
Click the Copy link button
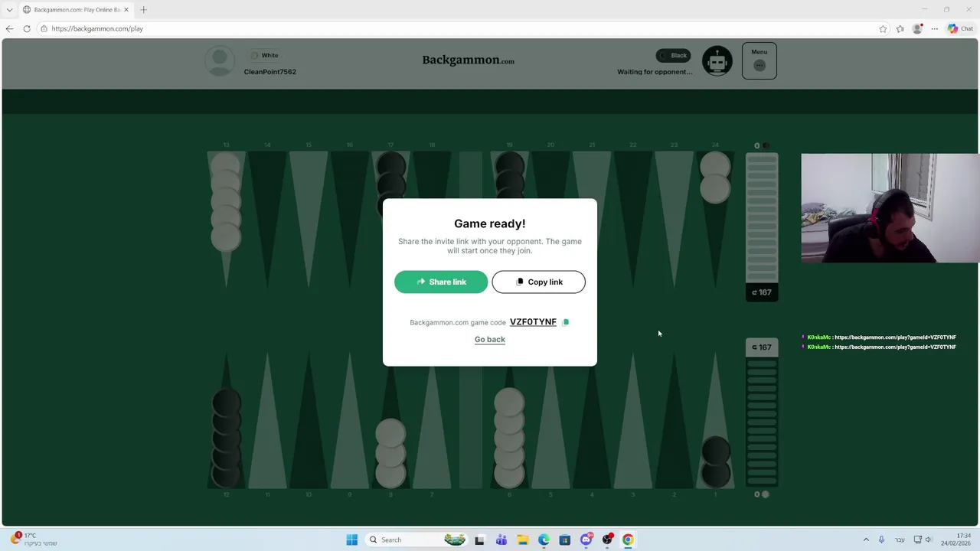pyautogui.click(x=538, y=282)
